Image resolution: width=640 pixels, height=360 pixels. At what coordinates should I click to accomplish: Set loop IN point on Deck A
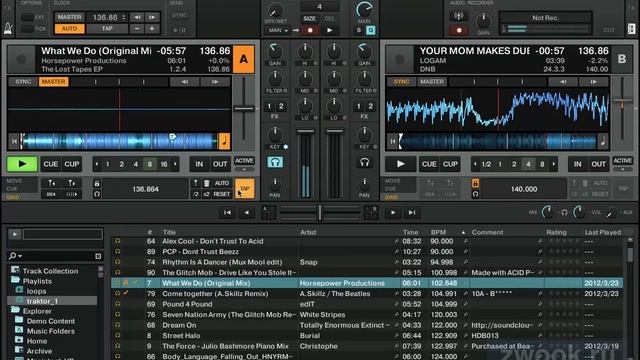(199, 164)
